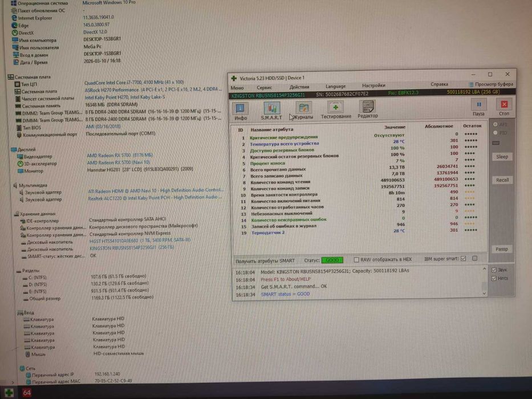Select the PIO radio button

[496, 133]
